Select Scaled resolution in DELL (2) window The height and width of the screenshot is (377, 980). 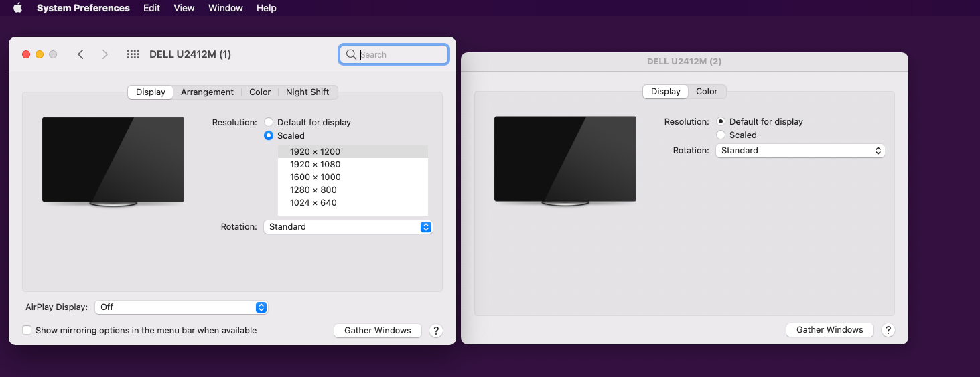pyautogui.click(x=721, y=135)
